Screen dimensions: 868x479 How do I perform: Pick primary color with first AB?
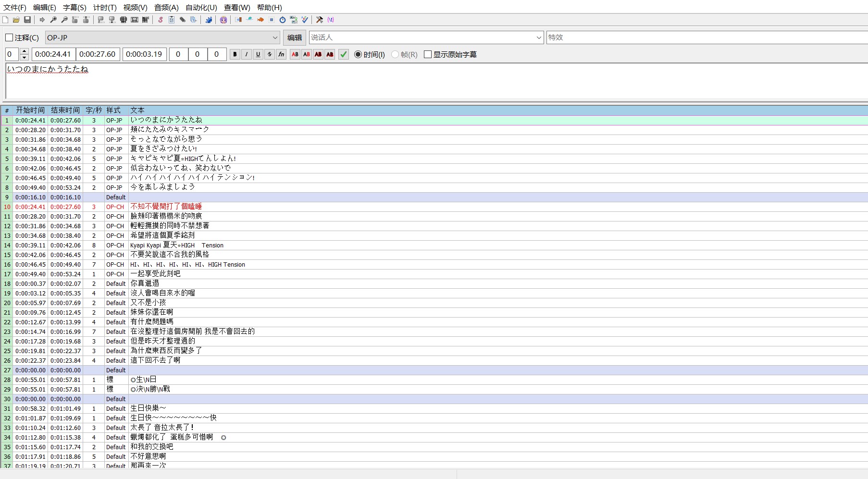(295, 54)
